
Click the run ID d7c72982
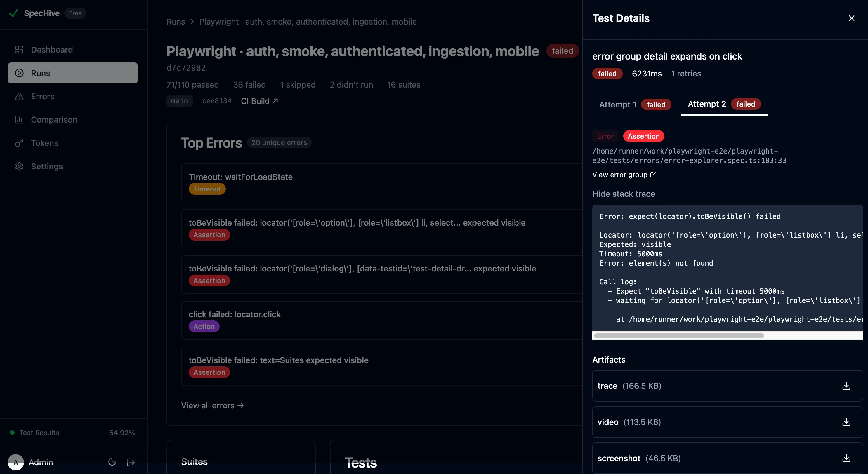tap(186, 68)
